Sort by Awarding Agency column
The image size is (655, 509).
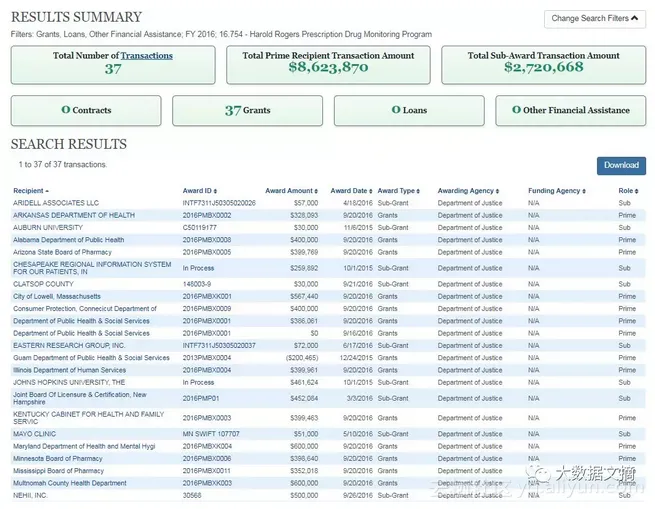point(467,190)
